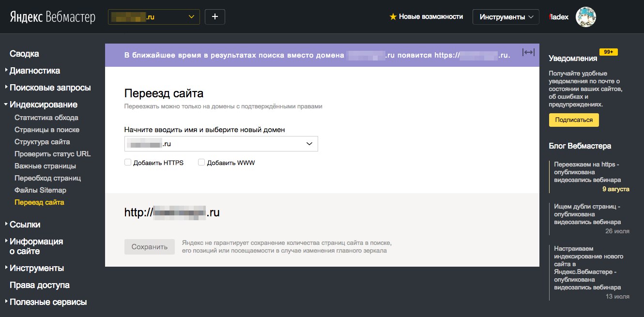Click the Уведомления heading
644x317 pixels.
pyautogui.click(x=573, y=59)
